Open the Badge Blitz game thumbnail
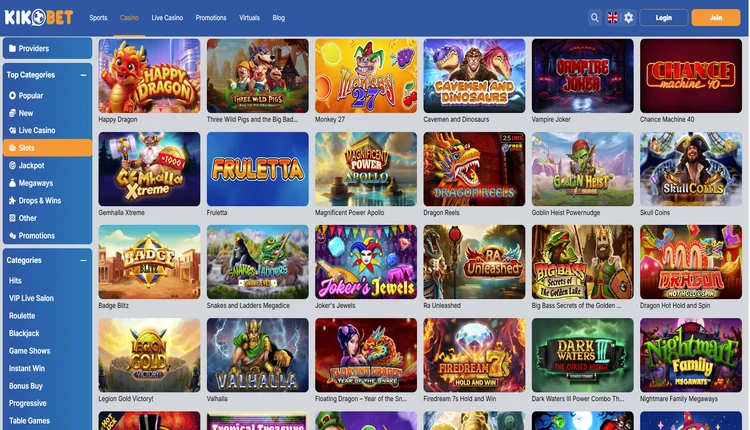The height and width of the screenshot is (430, 750). tap(149, 262)
